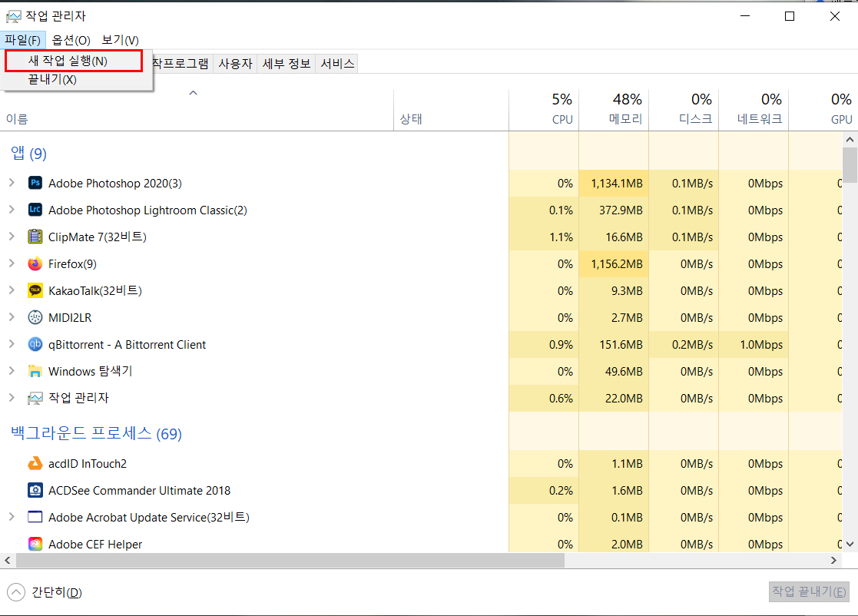Expand the Lightroom Classic process group
Image resolution: width=858 pixels, height=616 pixels.
[12, 210]
